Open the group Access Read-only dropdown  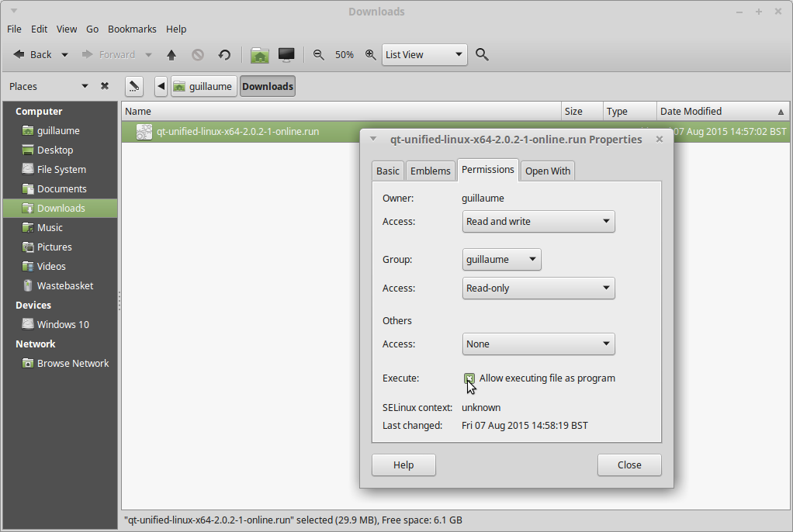538,288
